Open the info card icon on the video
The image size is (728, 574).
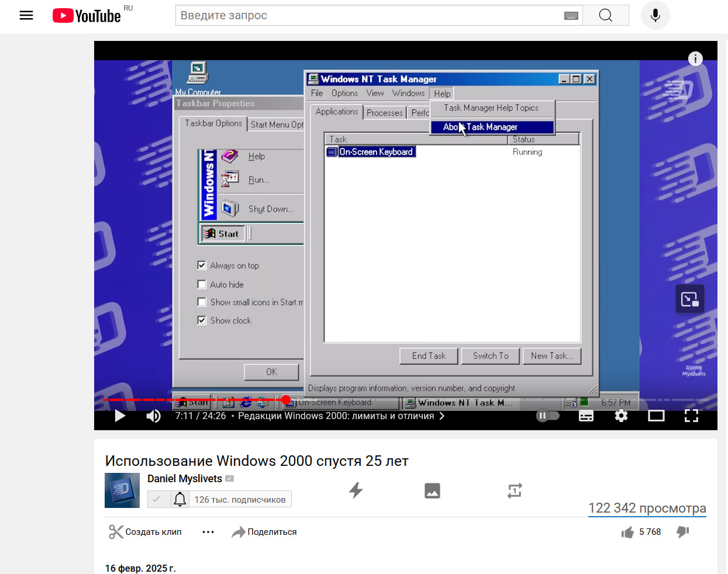(x=695, y=58)
